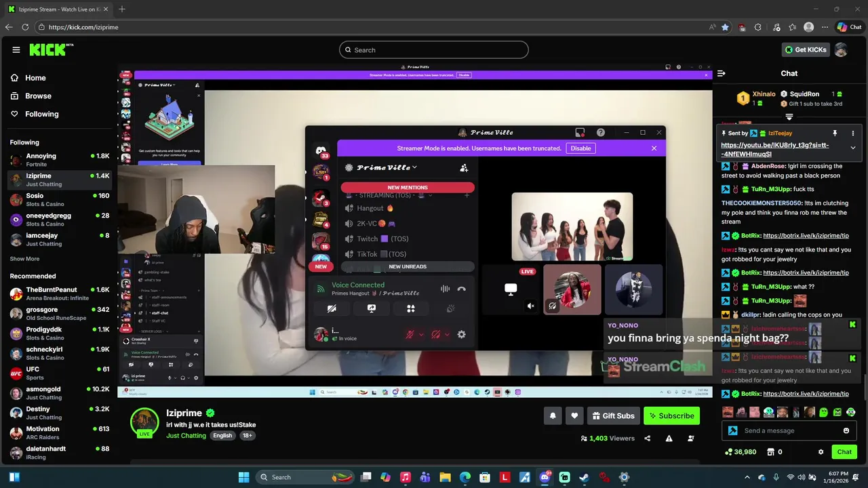Viewport: 868px width, 488px height.
Task: Select Iziprime in the Following list
Action: pyautogui.click(x=60, y=180)
